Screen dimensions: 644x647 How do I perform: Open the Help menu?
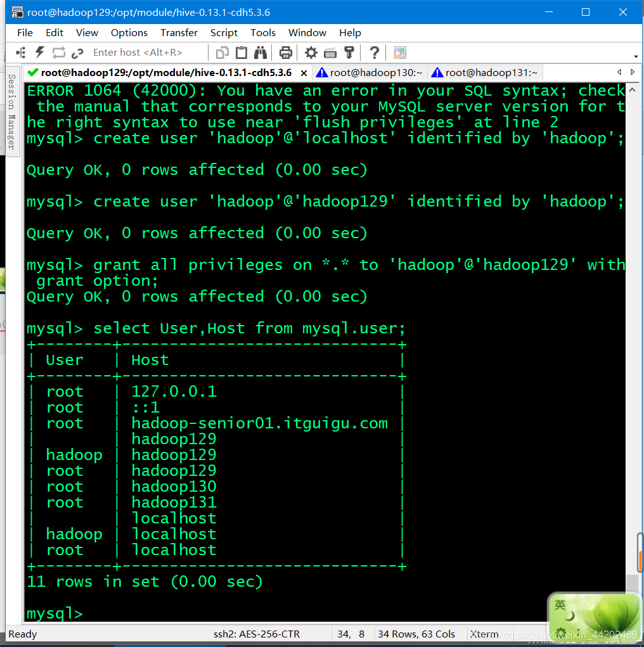point(350,32)
